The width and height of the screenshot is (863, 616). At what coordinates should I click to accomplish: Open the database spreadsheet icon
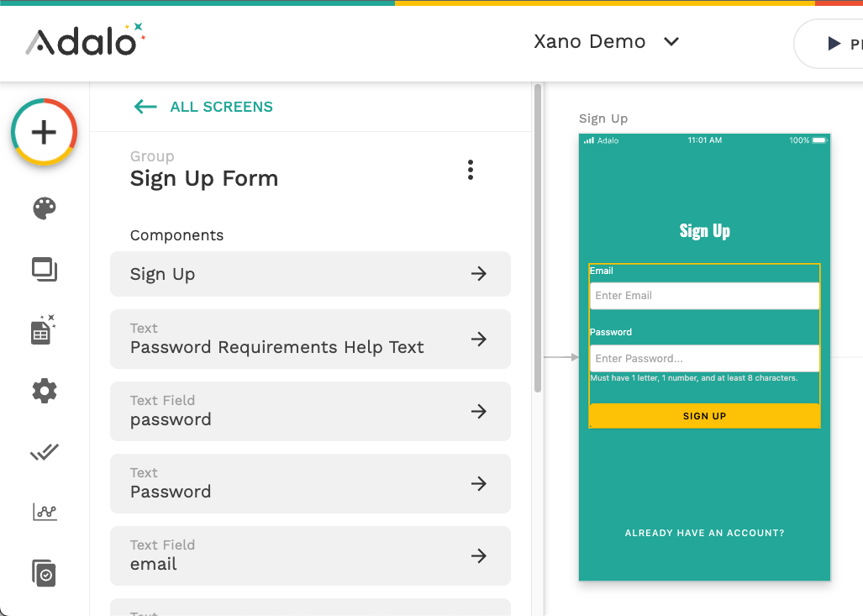pos(44,329)
